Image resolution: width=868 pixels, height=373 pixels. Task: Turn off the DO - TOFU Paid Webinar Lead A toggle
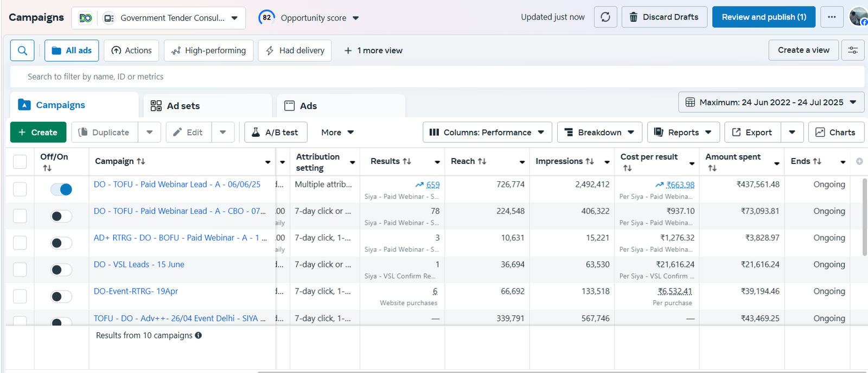click(x=61, y=189)
